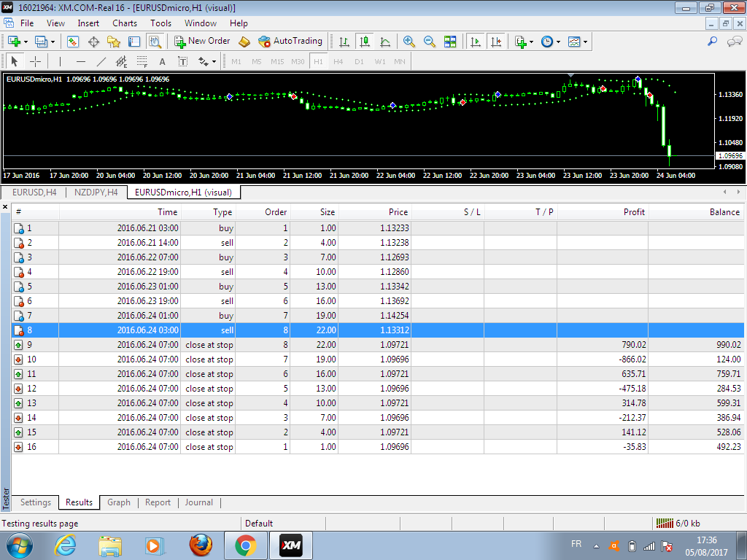Switch chart to M15 timeframe
The height and width of the screenshot is (560, 747).
(277, 62)
